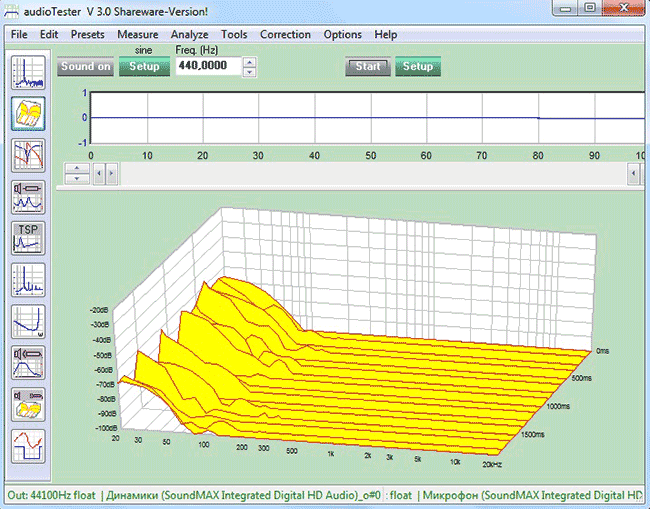This screenshot has width=650, height=509.
Task: Click the 500ms time axis label
Action: 582,378
